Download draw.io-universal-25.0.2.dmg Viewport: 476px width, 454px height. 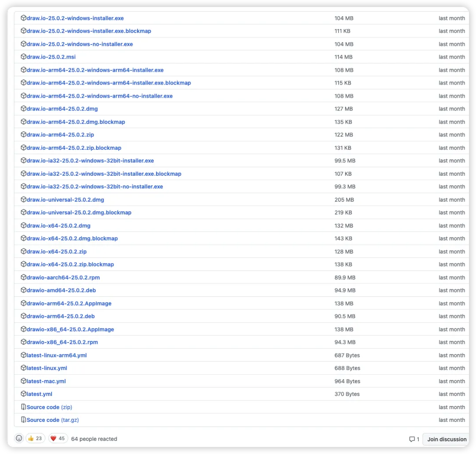[65, 199]
